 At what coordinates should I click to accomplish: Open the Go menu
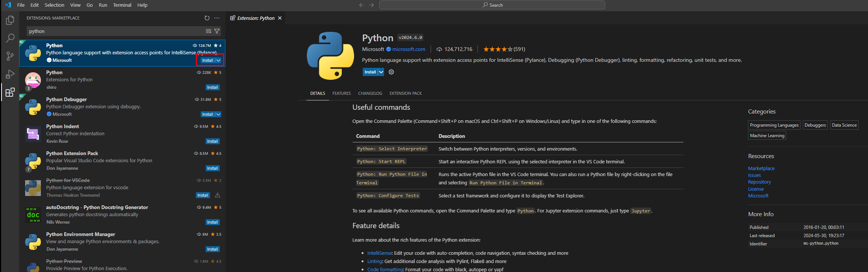tap(90, 5)
